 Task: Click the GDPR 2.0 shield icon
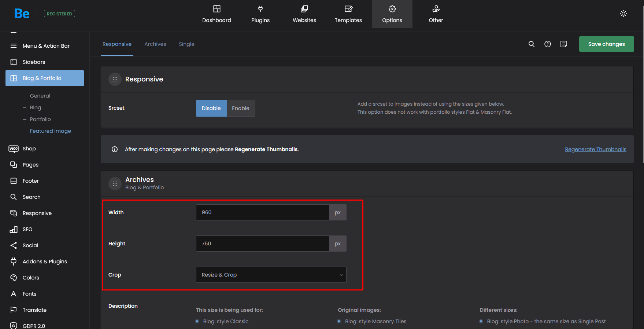[14, 326]
